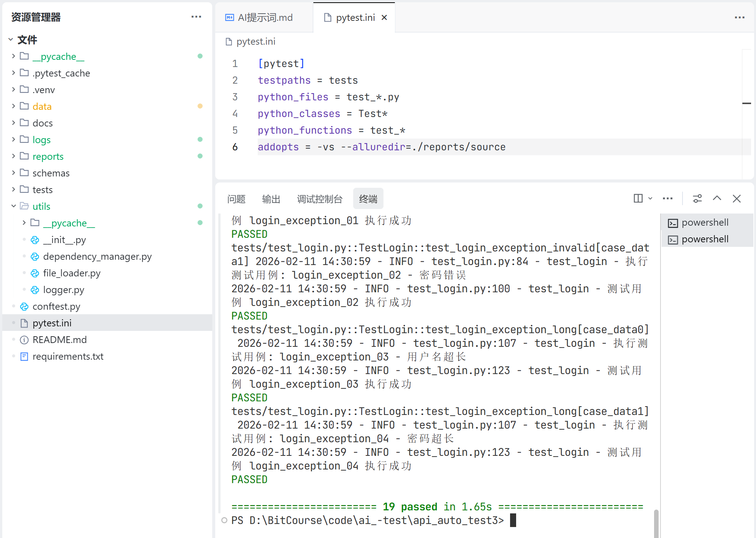Open split terminal dropdown arrow

point(650,198)
